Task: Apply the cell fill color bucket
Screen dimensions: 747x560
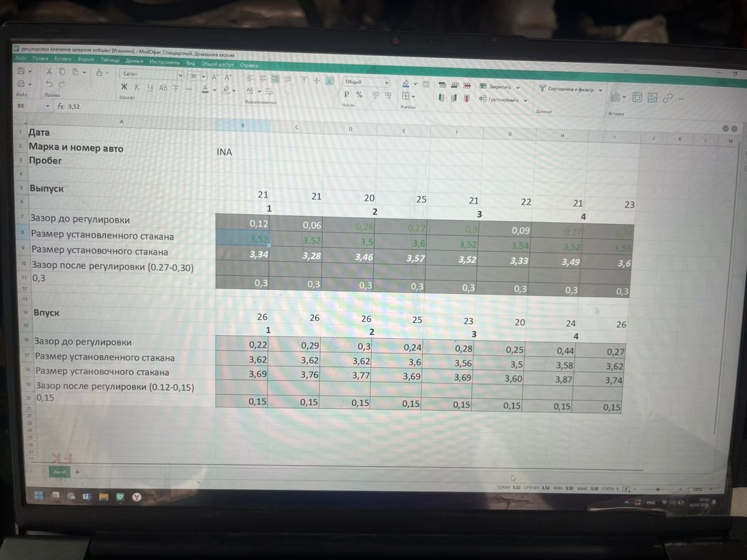Action: (406, 83)
